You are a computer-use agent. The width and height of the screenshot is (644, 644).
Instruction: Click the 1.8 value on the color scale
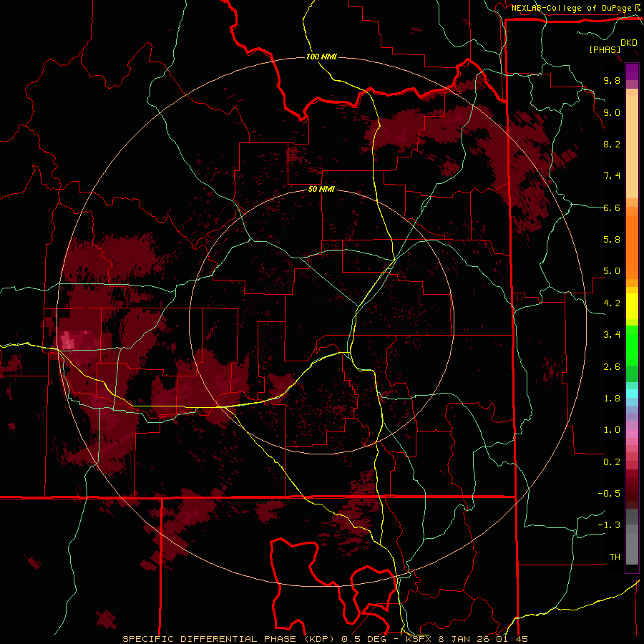pyautogui.click(x=612, y=399)
